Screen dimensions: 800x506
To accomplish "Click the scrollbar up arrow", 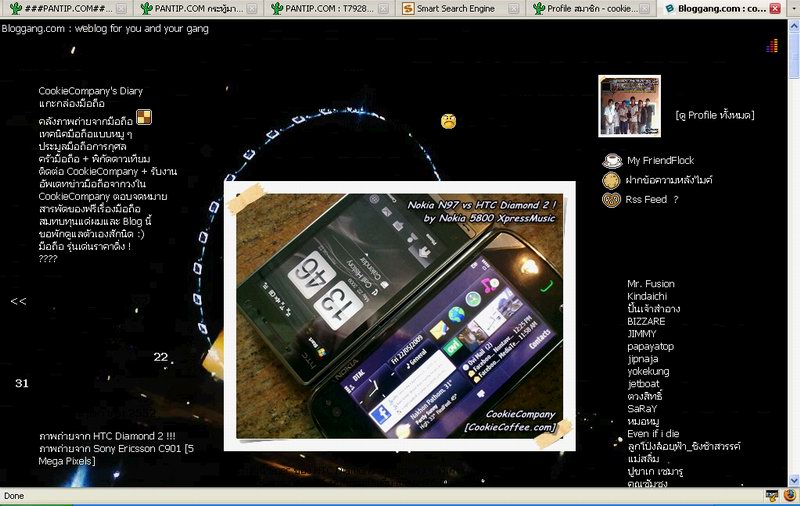I will 793,25.
